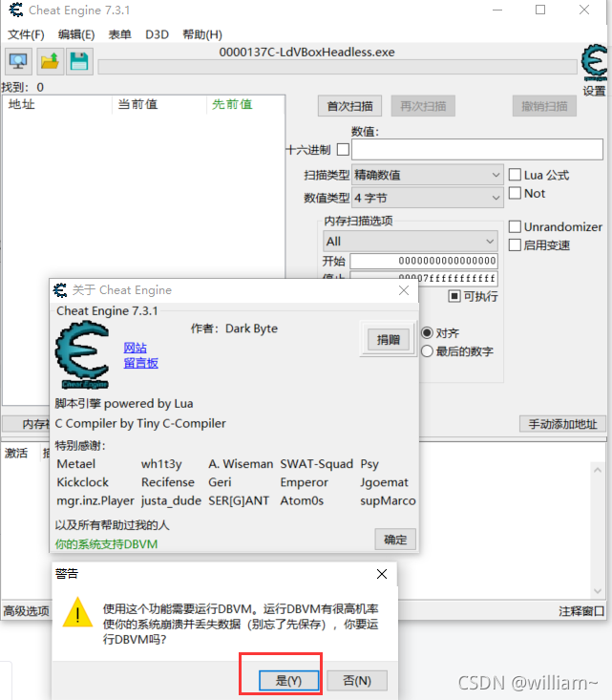The height and width of the screenshot is (700, 612).
Task: Open the memory scan All dropdown
Action: coord(411,242)
